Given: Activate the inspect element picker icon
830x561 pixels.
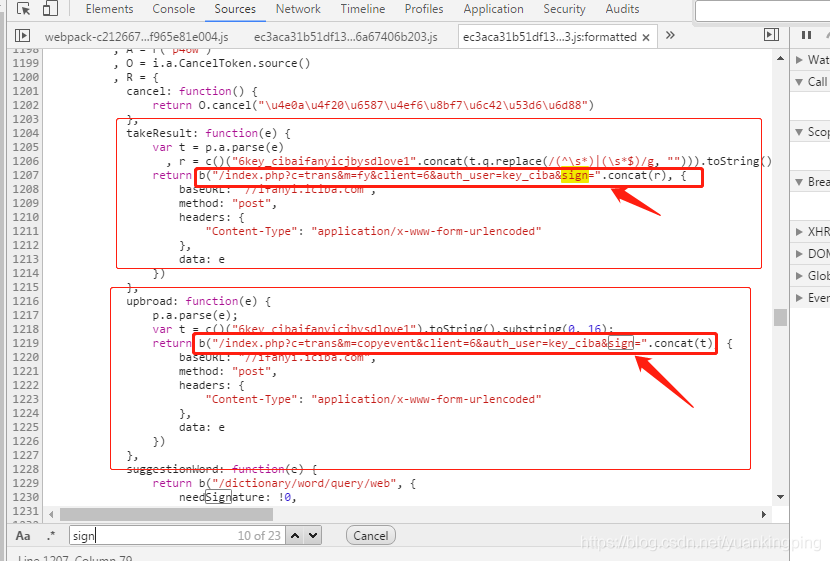Looking at the screenshot, I should (x=23, y=8).
